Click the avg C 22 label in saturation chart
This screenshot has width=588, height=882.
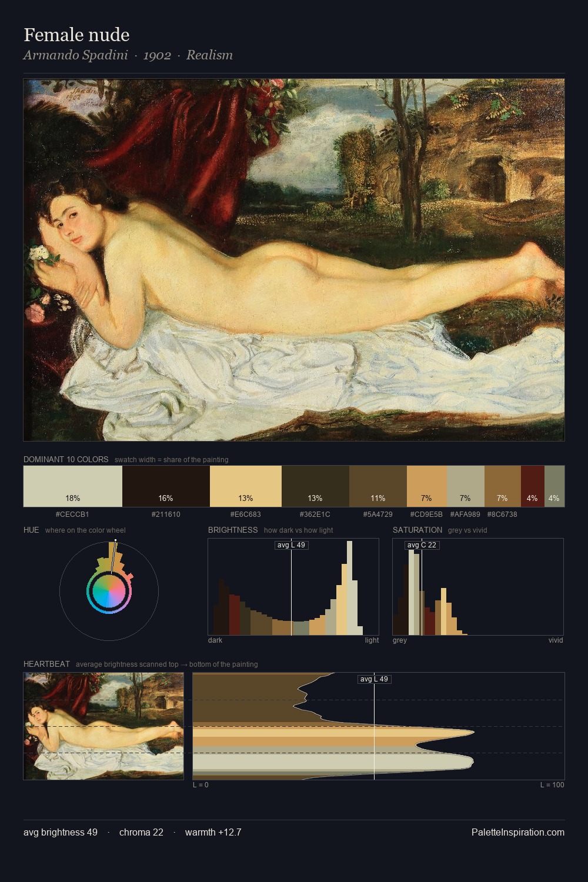[422, 545]
